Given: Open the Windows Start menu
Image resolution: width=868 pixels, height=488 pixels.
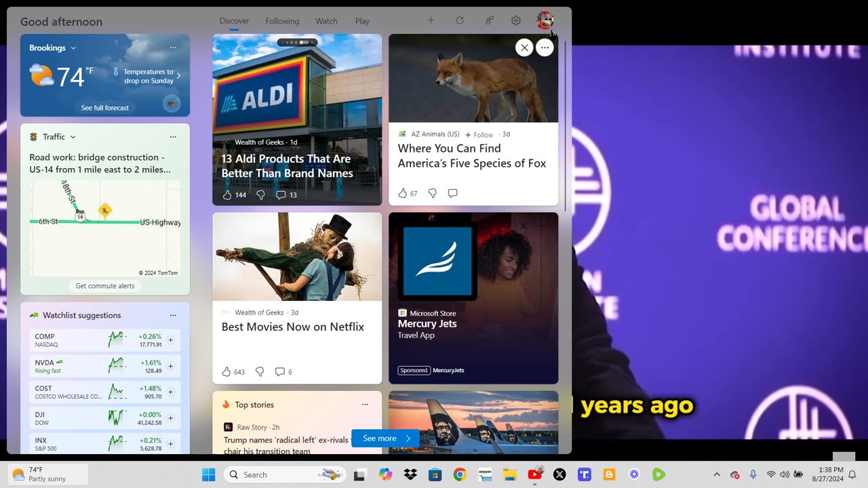Looking at the screenshot, I should [x=208, y=474].
